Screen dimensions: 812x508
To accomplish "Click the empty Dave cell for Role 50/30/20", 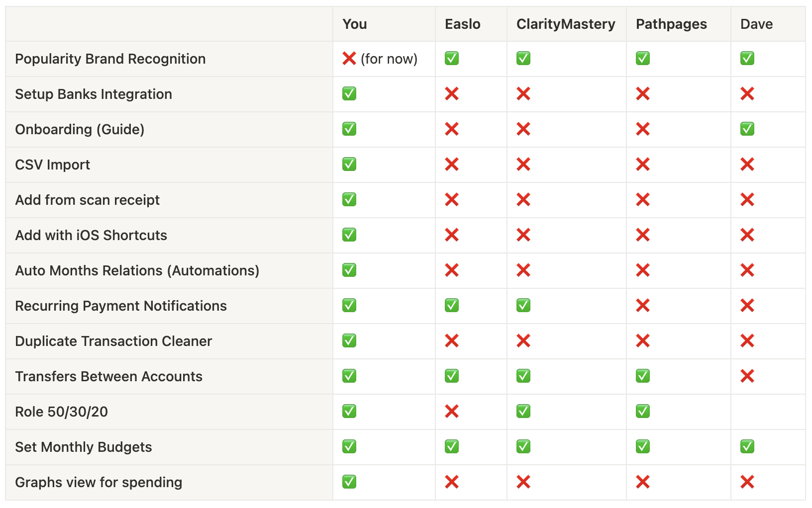I will pyautogui.click(x=768, y=412).
